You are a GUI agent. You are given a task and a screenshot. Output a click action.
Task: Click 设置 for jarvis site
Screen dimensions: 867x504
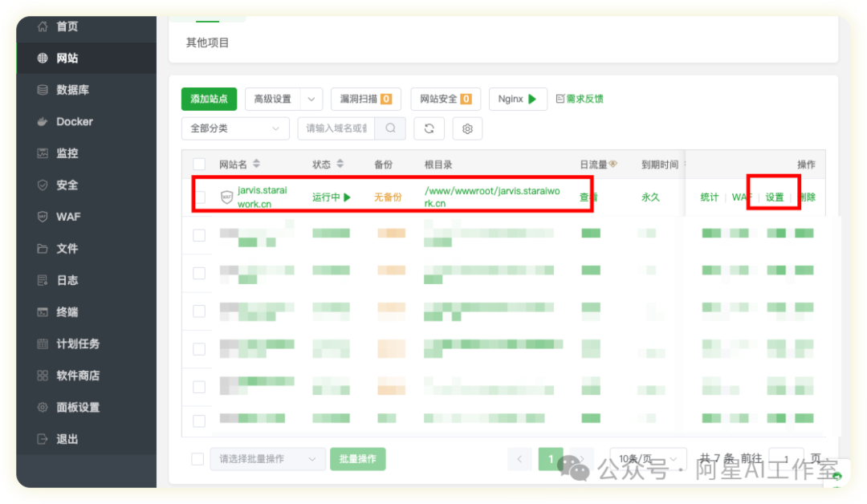pyautogui.click(x=774, y=197)
